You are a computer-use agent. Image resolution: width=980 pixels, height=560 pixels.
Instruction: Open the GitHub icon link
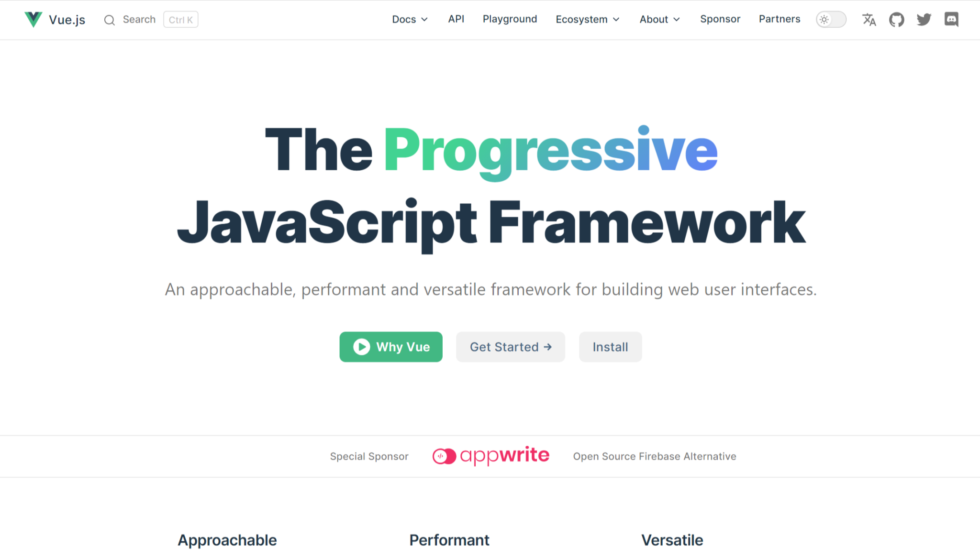pos(896,20)
